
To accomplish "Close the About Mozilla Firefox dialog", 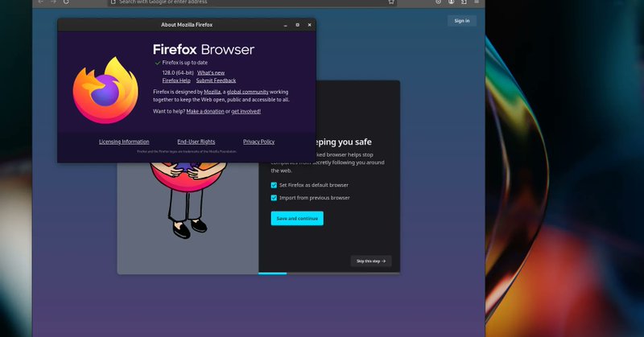I will pyautogui.click(x=309, y=25).
